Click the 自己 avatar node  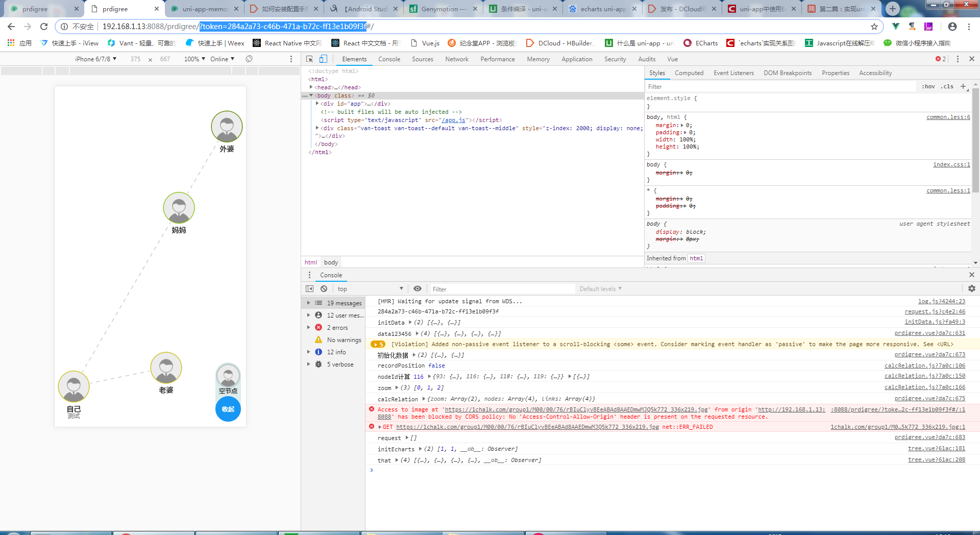[73, 386]
